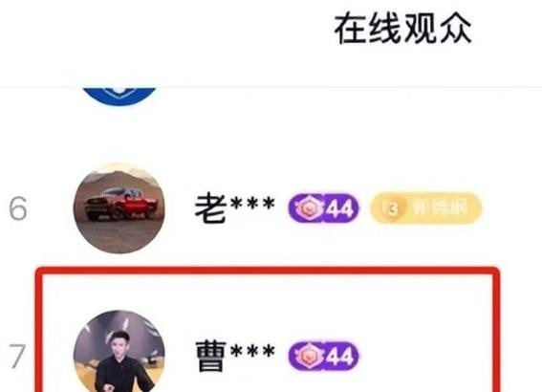Open the 曹*** user profile name
The height and width of the screenshot is (392, 542).
235,356
